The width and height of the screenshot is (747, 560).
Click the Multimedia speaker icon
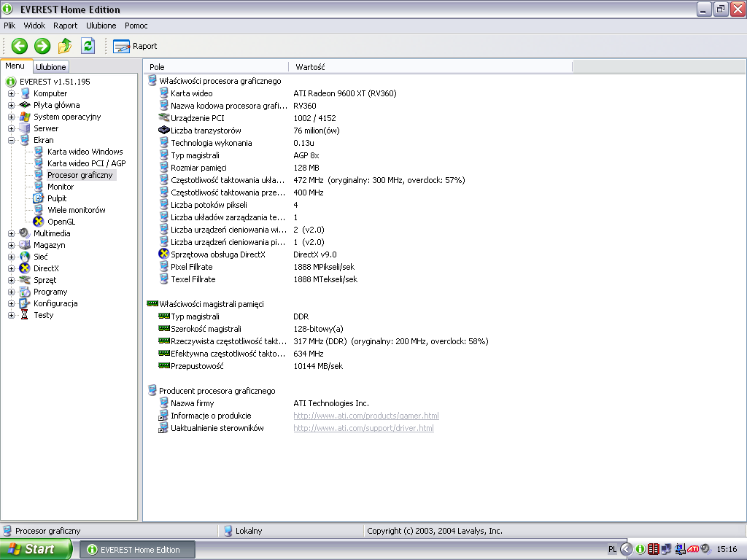point(25,233)
